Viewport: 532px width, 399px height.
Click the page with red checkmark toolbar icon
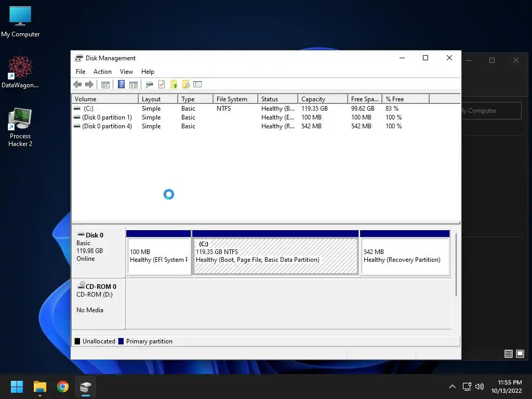(162, 85)
